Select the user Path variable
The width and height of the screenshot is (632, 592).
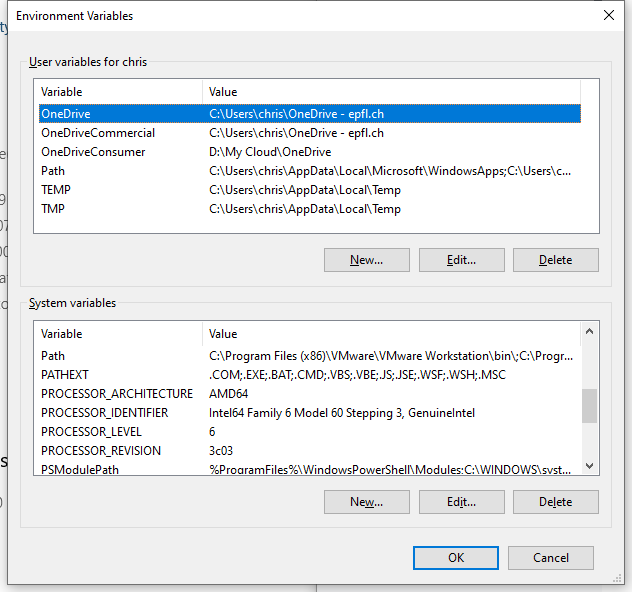tap(53, 171)
